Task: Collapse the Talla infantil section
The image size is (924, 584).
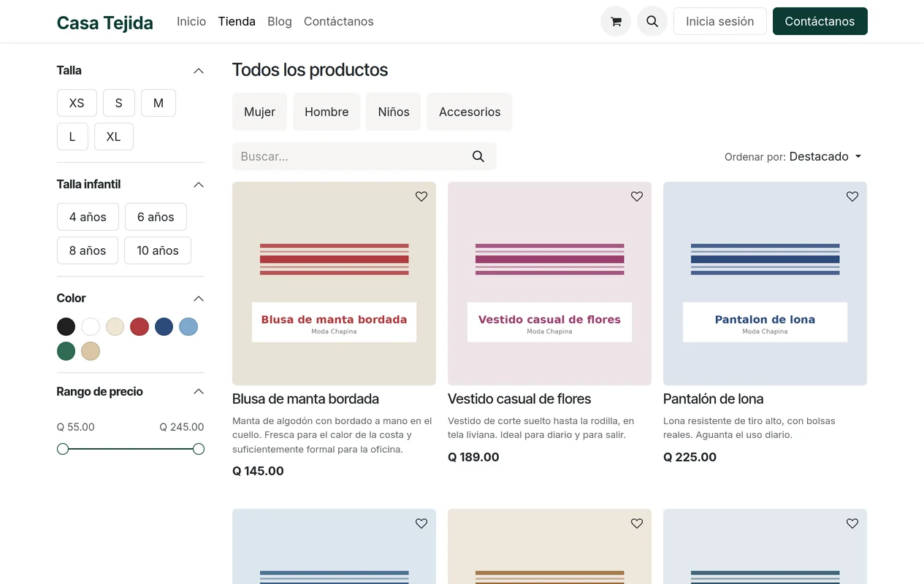Action: click(x=198, y=185)
